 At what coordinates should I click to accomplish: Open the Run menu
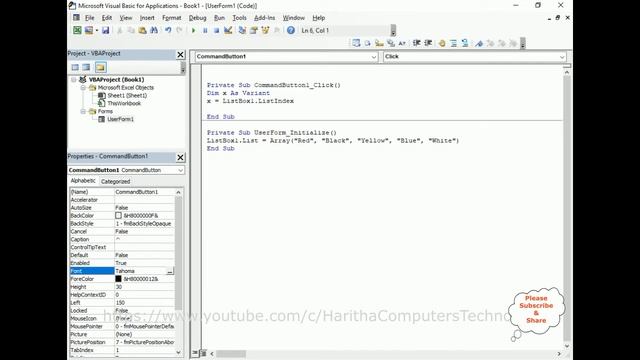tap(219, 18)
